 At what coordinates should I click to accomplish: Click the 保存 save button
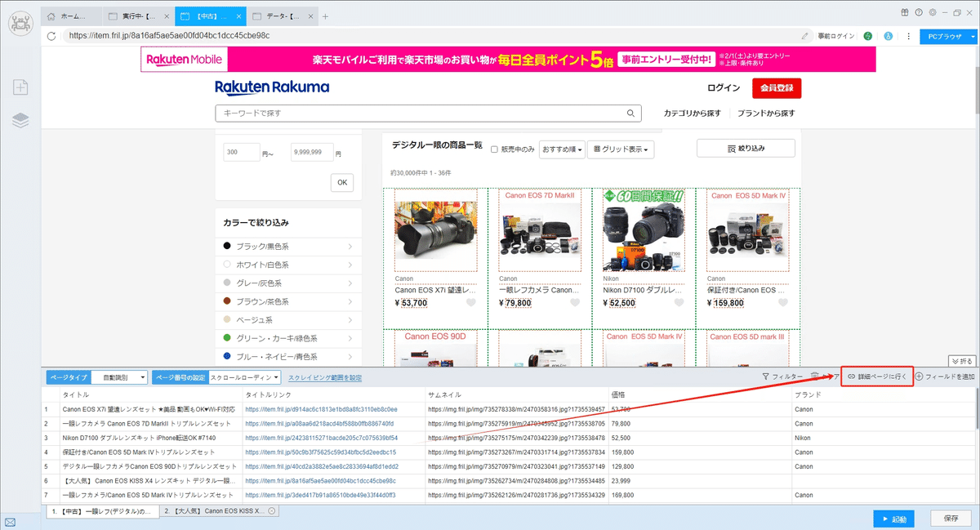coord(951,519)
